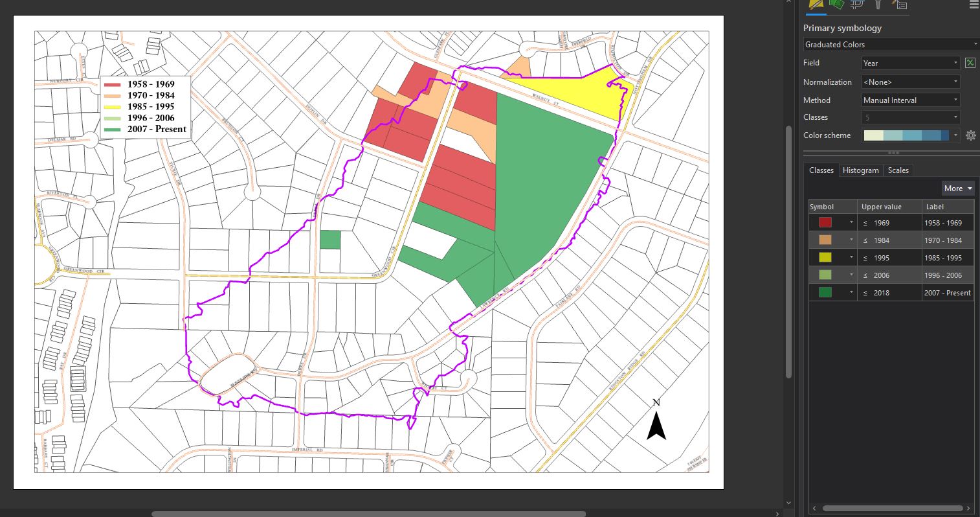
Task: Expand the symbol dropdown arrow for 2007 - Present
Action: pyautogui.click(x=851, y=292)
